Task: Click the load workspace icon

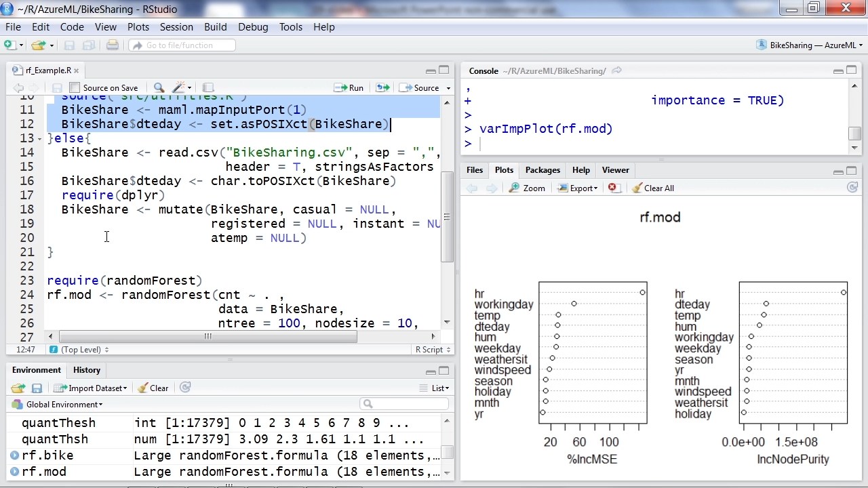Action: tap(18, 388)
